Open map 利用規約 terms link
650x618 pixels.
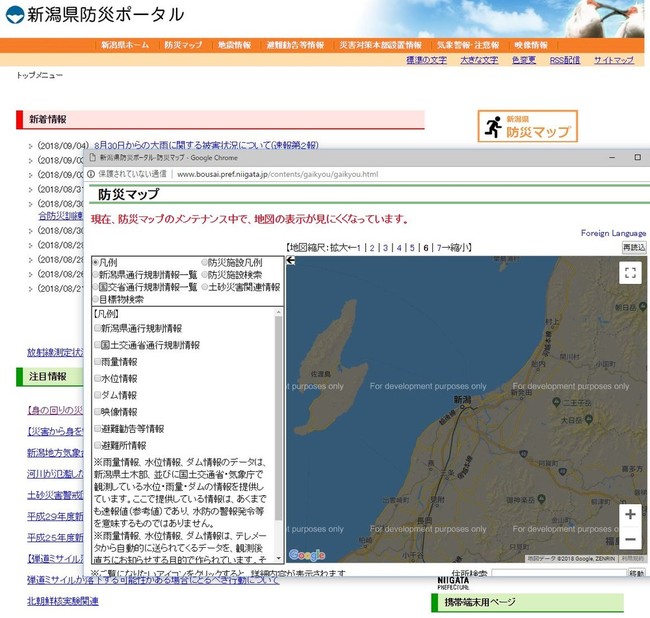tap(633, 559)
